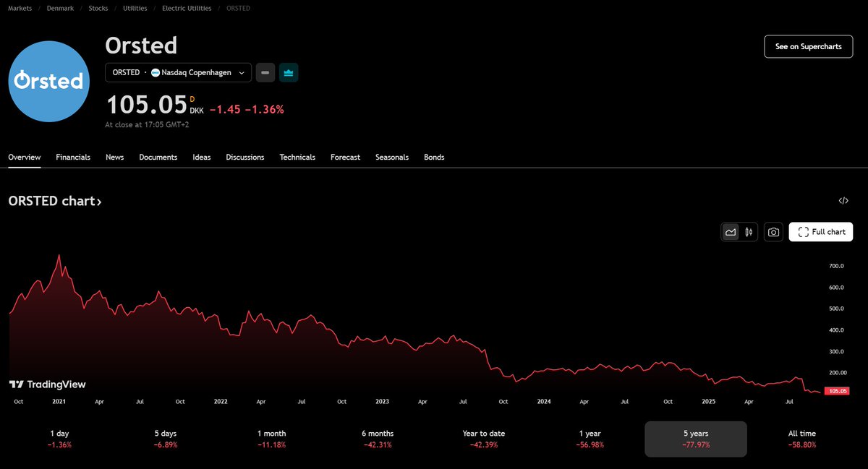The image size is (868, 469).
Task: Open the embed code icon
Action: click(x=843, y=201)
